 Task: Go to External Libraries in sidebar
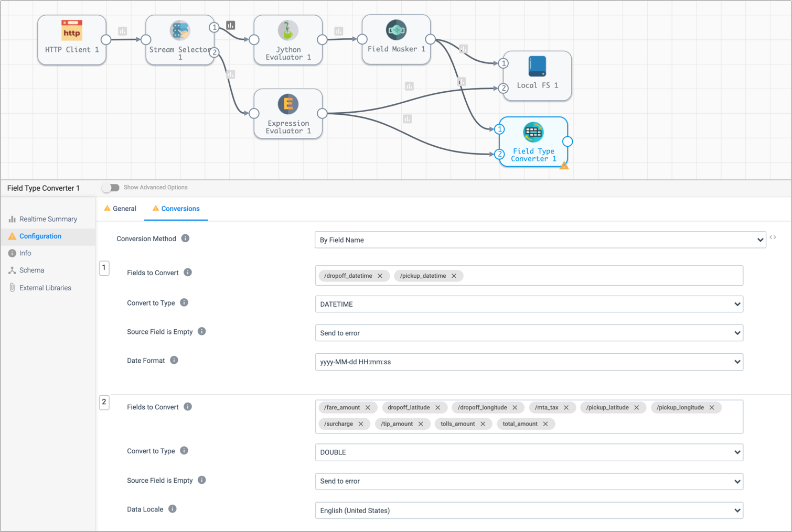[45, 288]
